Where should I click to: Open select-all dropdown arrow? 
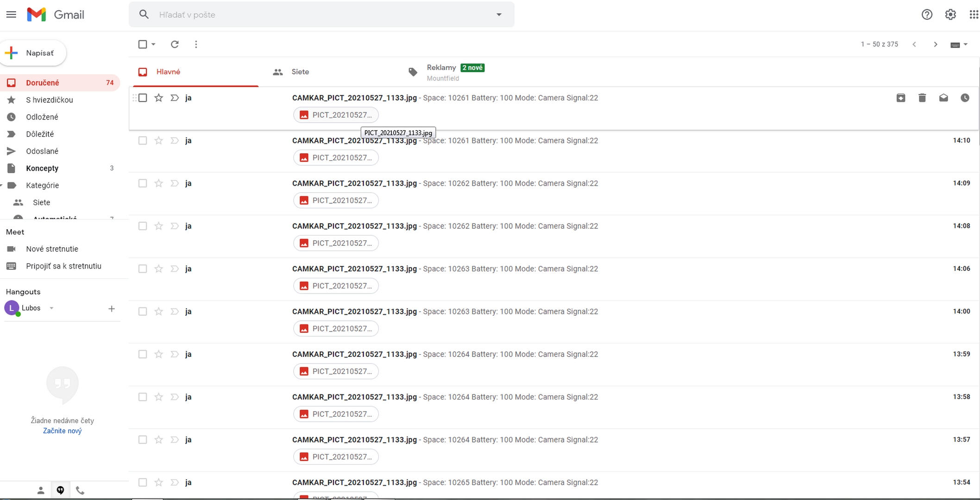153,44
